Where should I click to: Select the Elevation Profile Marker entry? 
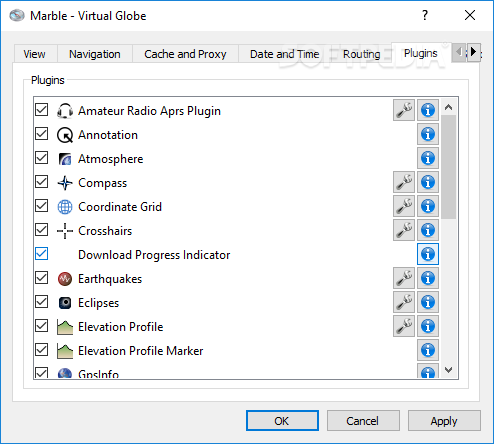click(141, 351)
